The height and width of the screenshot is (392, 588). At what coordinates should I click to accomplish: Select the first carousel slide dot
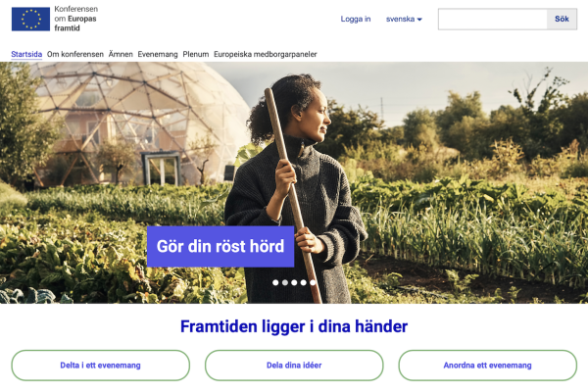(x=275, y=282)
